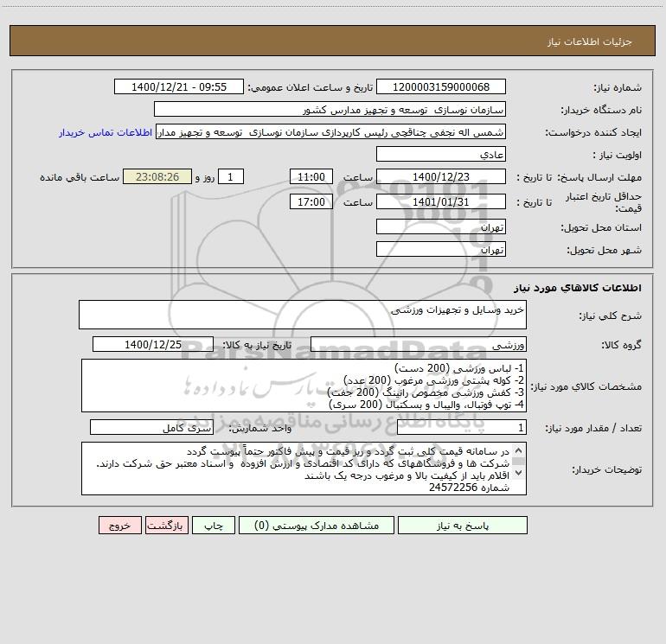Click price validity time 17:00
Viewport: 666px width, 644px height.
click(x=311, y=201)
